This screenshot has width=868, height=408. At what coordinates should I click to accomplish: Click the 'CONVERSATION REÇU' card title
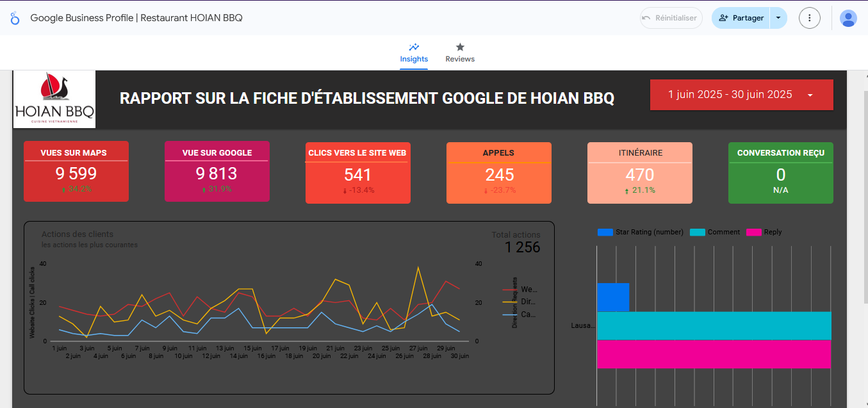click(780, 153)
